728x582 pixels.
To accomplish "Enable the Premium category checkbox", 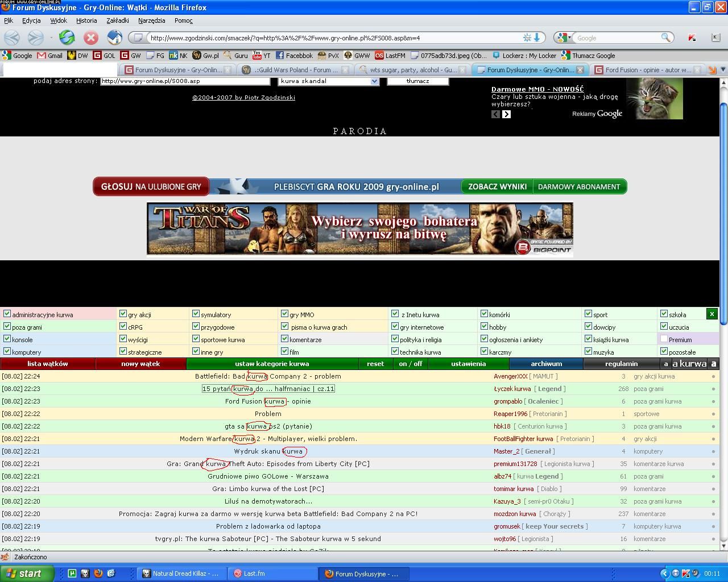I will pos(664,339).
